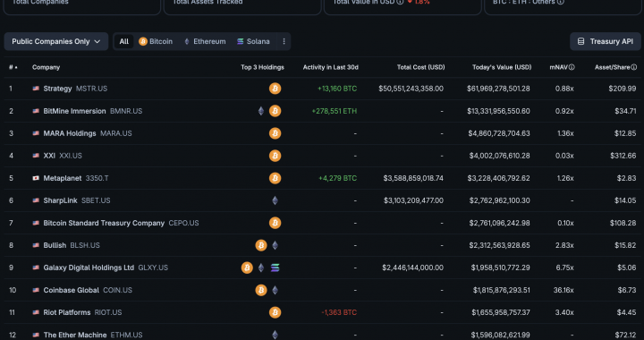Click Bitcoin icon in Bullish row

tap(261, 245)
